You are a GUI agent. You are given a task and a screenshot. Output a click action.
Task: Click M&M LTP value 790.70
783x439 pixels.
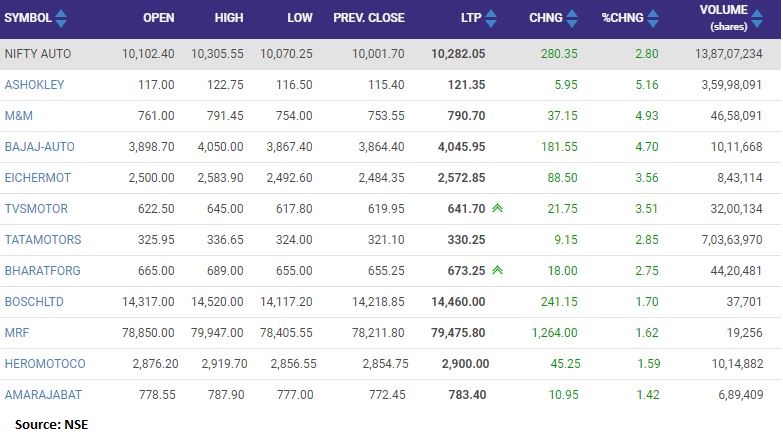click(466, 116)
